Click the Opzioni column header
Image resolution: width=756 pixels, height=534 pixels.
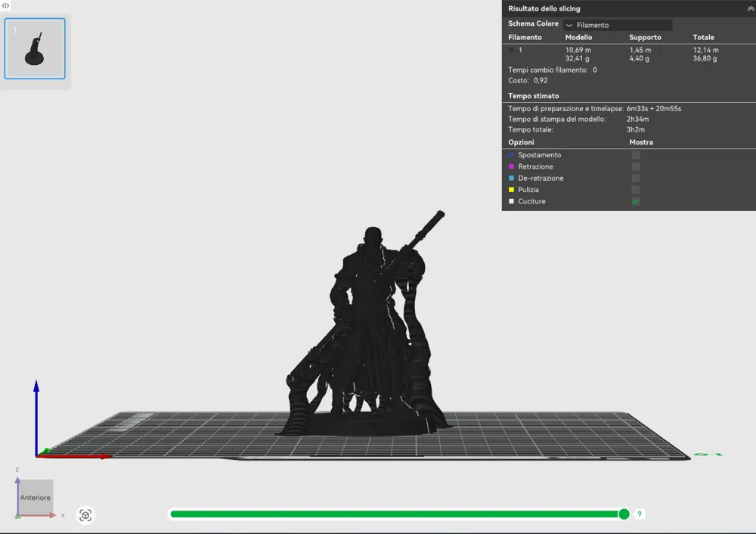click(x=521, y=142)
